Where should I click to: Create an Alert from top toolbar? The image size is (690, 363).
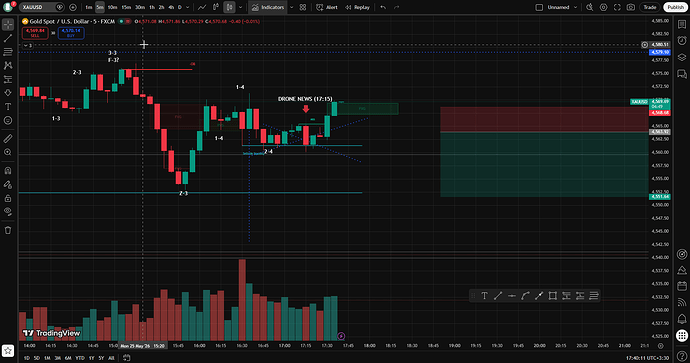tap(327, 7)
